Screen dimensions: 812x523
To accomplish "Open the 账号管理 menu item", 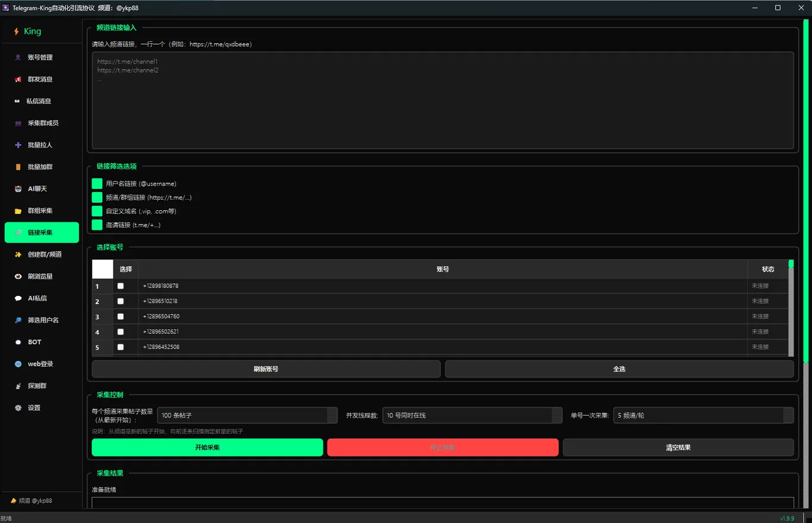I will (42, 58).
